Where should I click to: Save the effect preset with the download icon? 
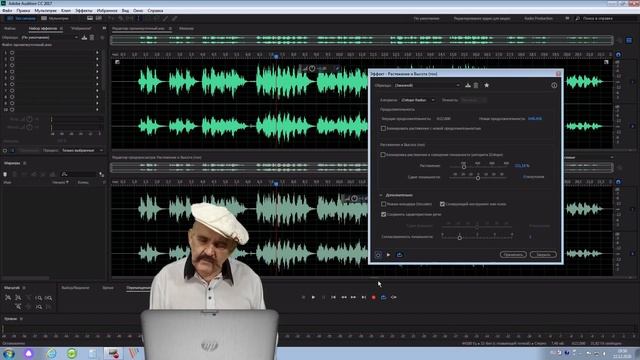(468, 85)
